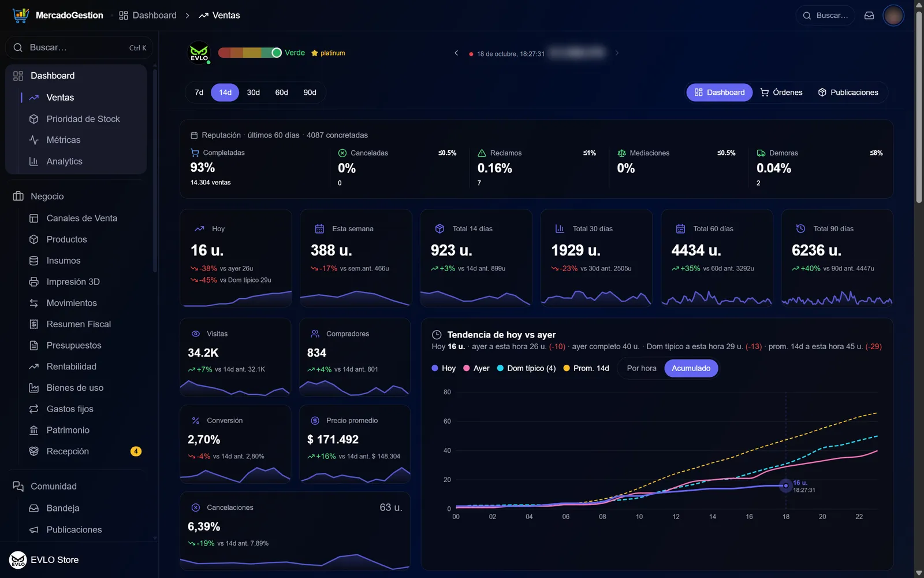Click the Dashboard breadcrumb link
The image size is (924, 578).
[148, 15]
